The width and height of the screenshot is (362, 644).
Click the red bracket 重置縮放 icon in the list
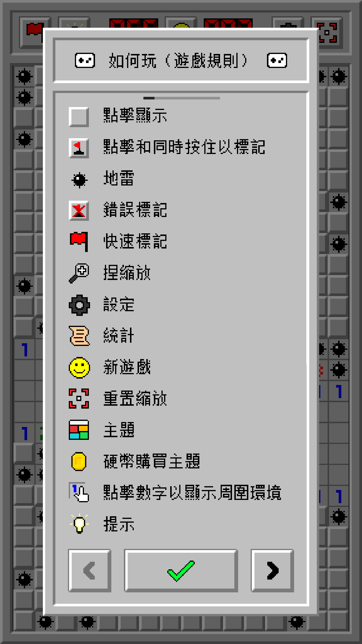tap(79, 398)
